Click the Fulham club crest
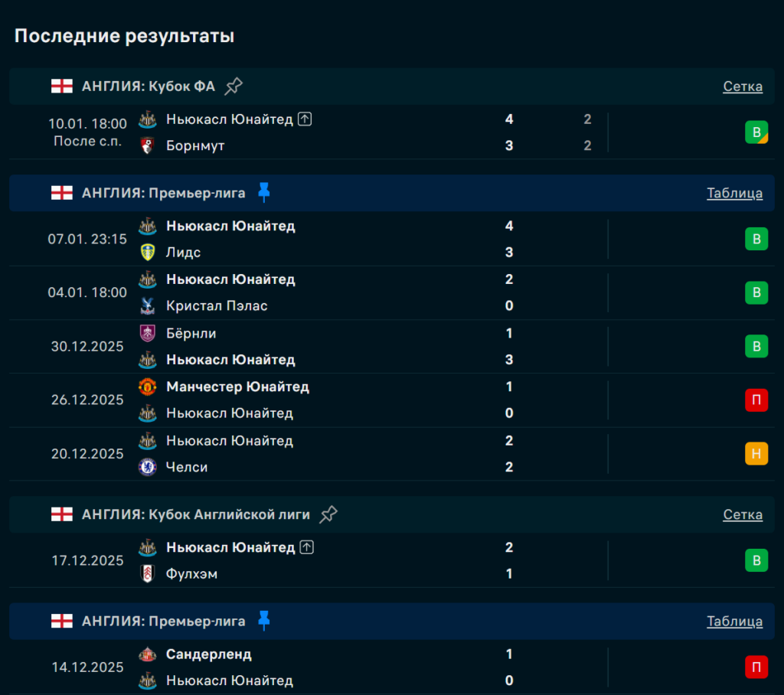 (x=148, y=574)
